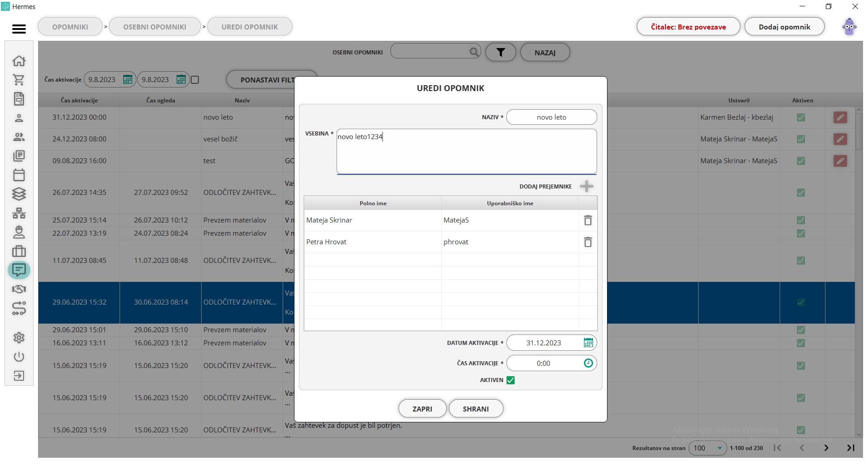The width and height of the screenshot is (868, 465).
Task: Click the power icon in sidebar
Action: tap(19, 357)
